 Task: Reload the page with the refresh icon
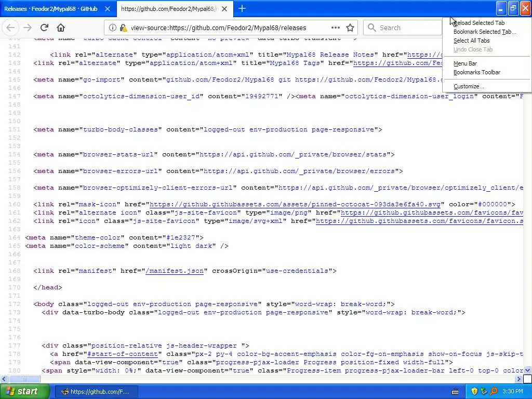[x=44, y=28]
